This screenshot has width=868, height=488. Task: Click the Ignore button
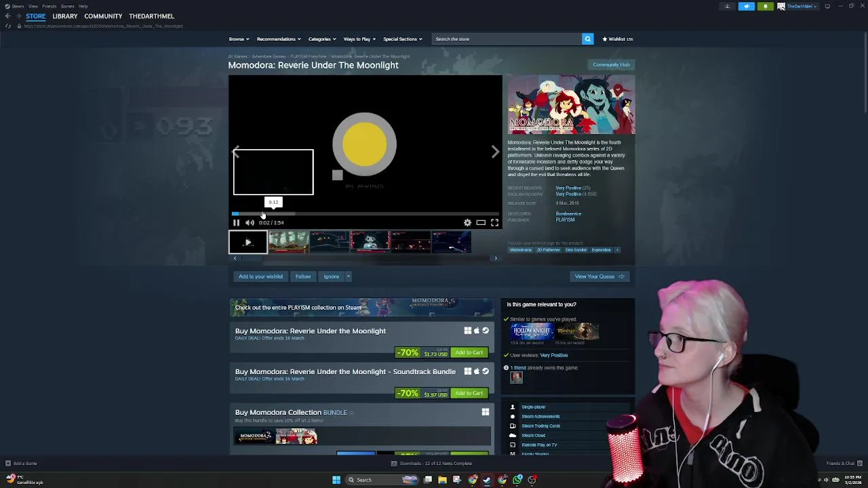[x=331, y=277]
